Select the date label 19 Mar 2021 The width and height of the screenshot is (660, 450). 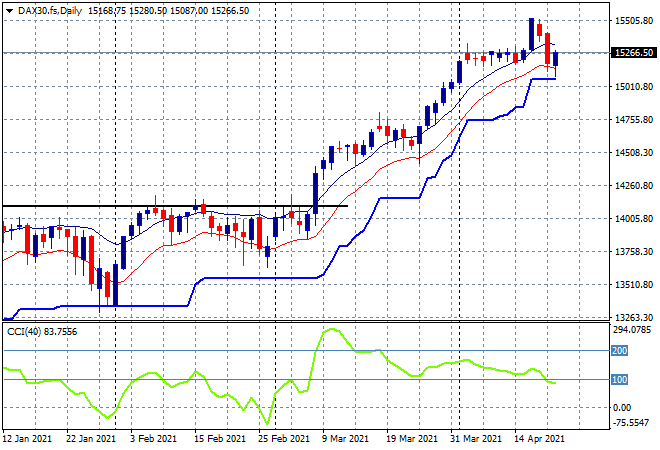[x=412, y=439]
